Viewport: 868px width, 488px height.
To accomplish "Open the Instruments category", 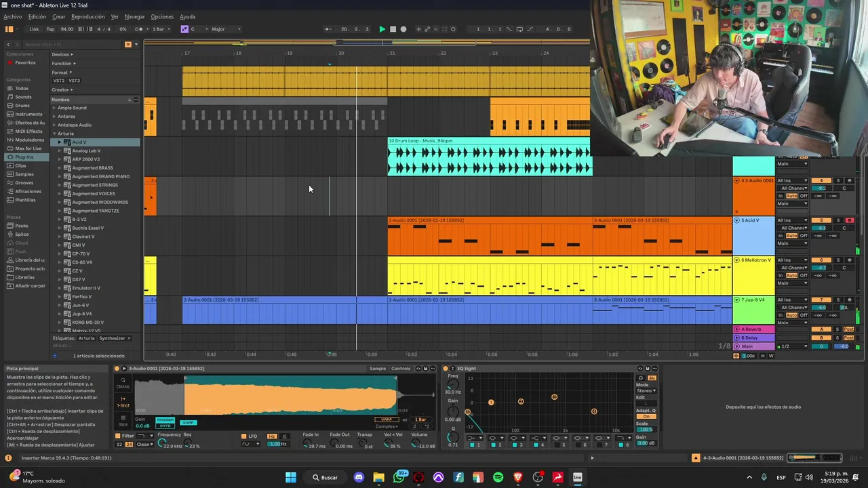I will click(28, 114).
